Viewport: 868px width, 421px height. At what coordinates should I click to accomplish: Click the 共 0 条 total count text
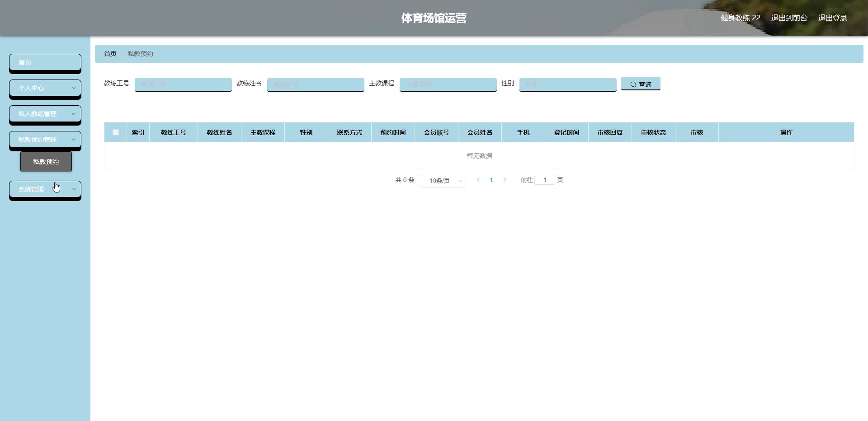click(405, 180)
